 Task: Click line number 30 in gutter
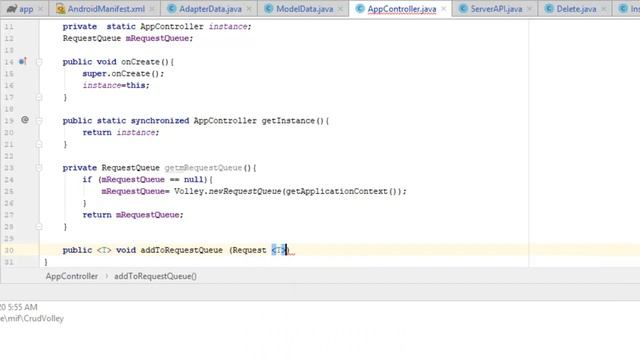pos(9,250)
